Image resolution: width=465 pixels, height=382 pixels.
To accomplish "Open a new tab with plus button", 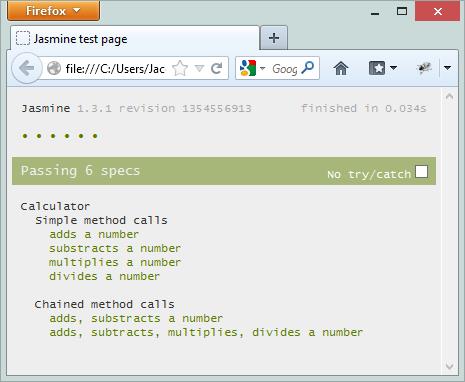I will pyautogui.click(x=274, y=38).
